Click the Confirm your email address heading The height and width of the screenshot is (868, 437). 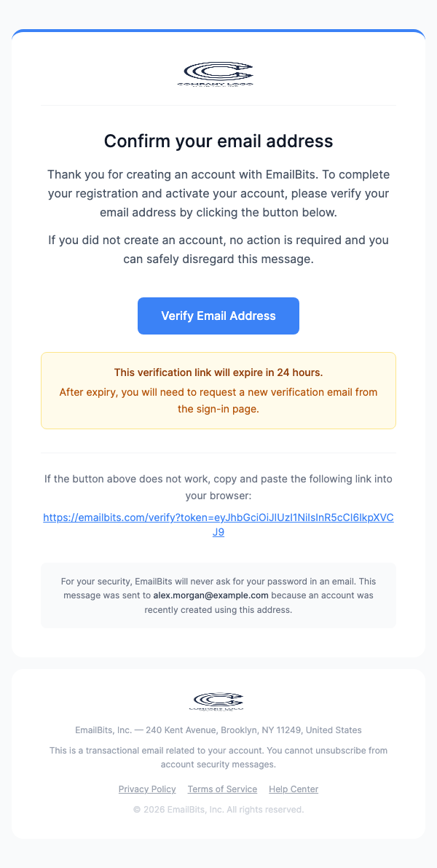click(218, 141)
